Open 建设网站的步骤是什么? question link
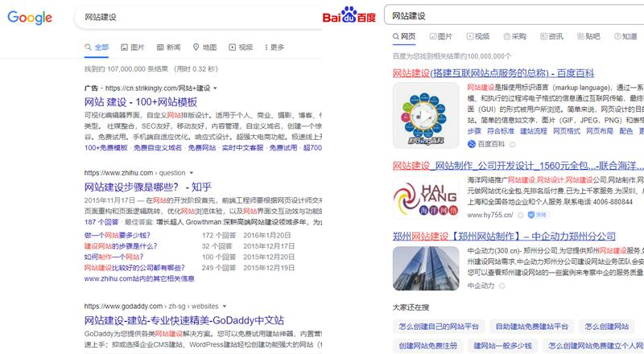The width and height of the screenshot is (644, 354). [x=120, y=246]
